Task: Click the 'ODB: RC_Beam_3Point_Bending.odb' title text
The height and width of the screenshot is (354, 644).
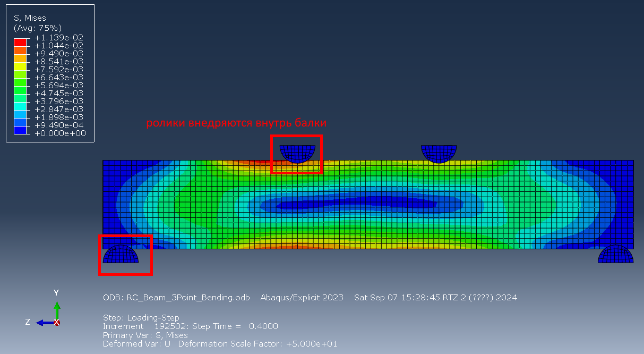Action: point(176,298)
